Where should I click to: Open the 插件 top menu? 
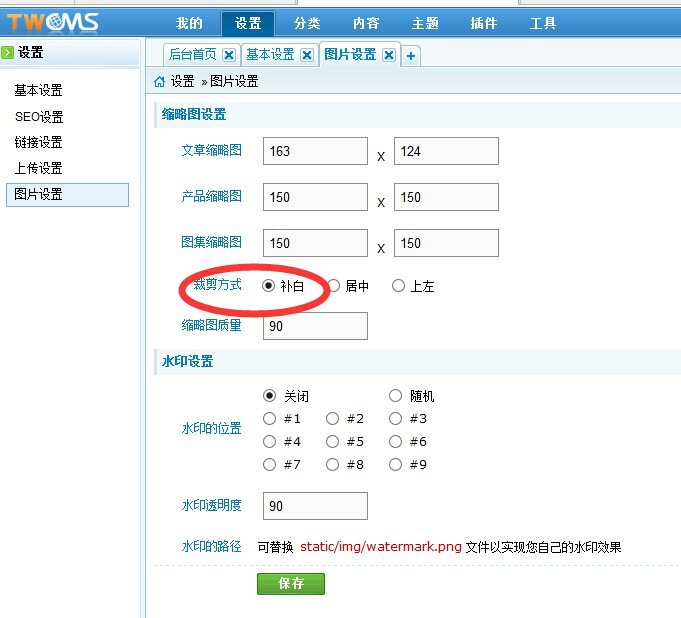pos(483,24)
